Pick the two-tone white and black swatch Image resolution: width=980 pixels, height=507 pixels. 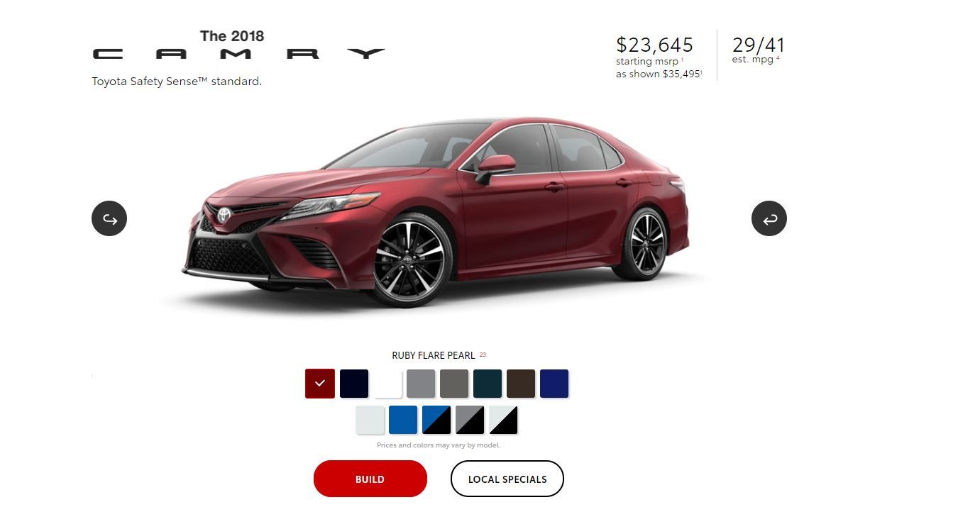pyautogui.click(x=503, y=420)
